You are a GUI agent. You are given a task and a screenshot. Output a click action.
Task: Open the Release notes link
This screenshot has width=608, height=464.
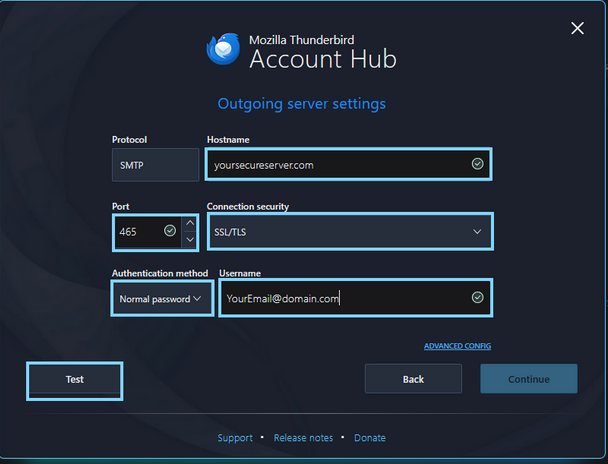point(303,438)
